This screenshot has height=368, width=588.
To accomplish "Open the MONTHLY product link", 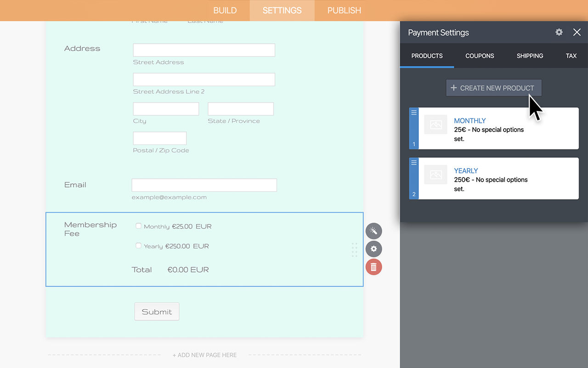I will click(470, 121).
